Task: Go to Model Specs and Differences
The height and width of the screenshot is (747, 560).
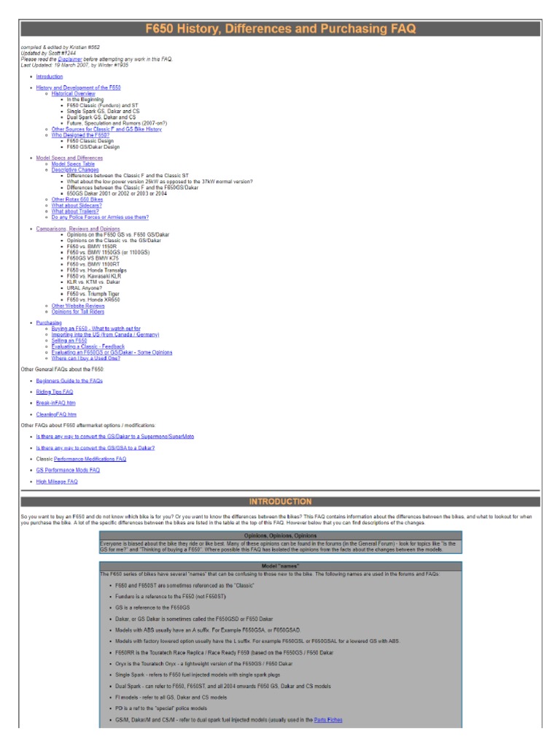Action: tap(69, 158)
